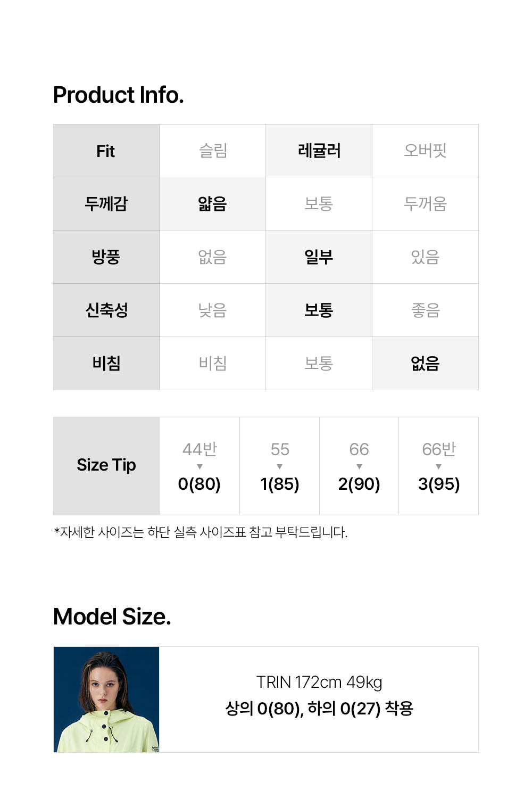This screenshot has height=806, width=532.
Task: Click the arrow under 44반
Action: [x=199, y=467]
